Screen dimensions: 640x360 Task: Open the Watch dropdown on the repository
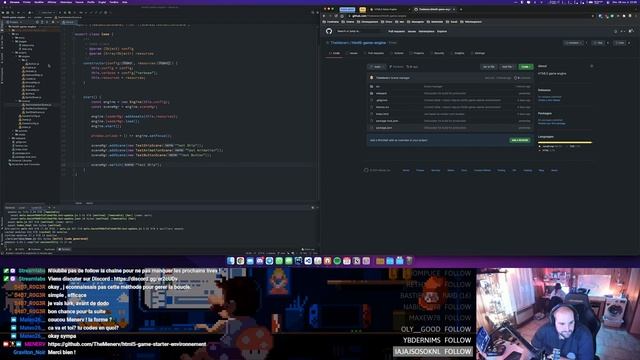573,43
